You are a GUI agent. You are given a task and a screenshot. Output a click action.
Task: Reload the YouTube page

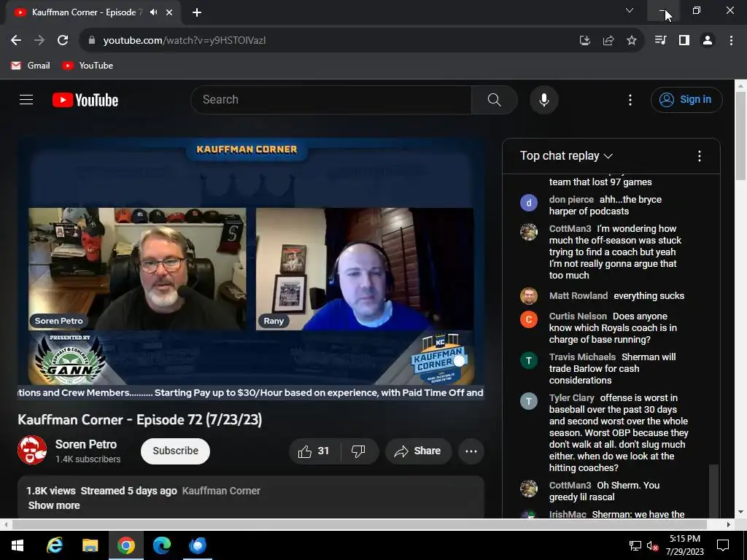(63, 41)
